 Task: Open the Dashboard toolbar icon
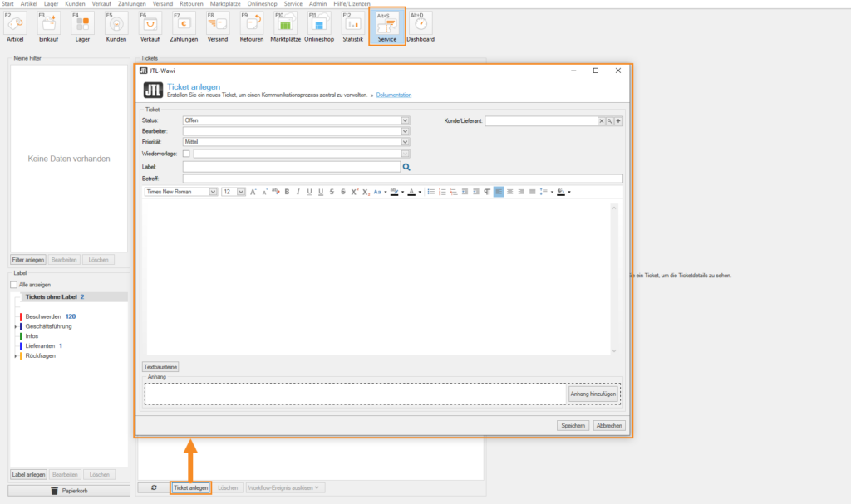point(421,26)
